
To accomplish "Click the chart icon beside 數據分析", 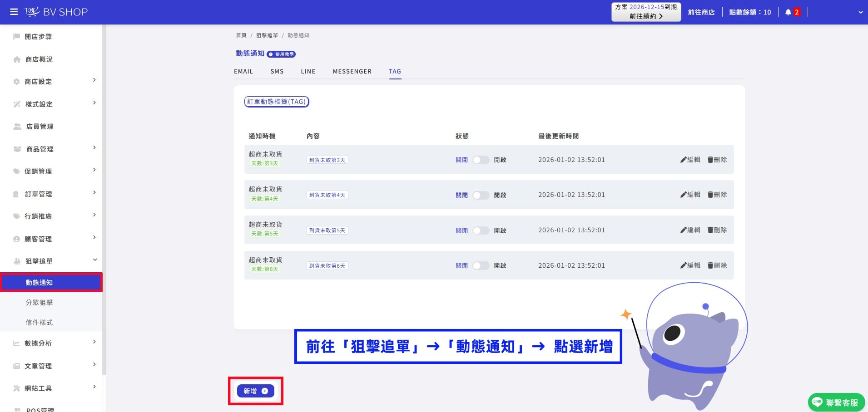I will coord(17,343).
